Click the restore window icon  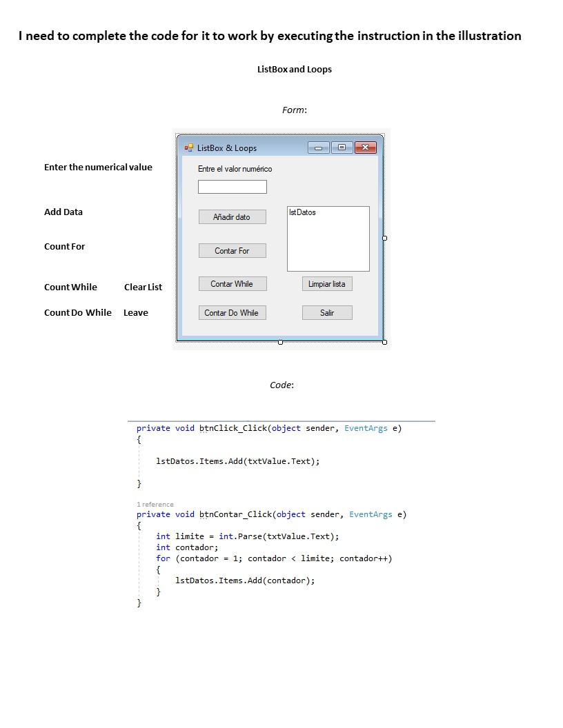click(x=342, y=147)
